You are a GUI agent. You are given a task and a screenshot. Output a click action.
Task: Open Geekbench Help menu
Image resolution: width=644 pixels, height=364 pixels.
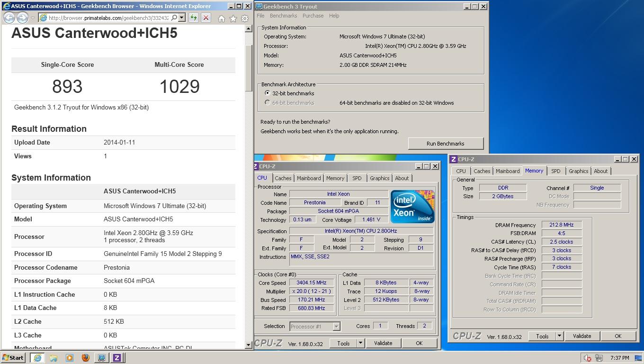coord(334,16)
